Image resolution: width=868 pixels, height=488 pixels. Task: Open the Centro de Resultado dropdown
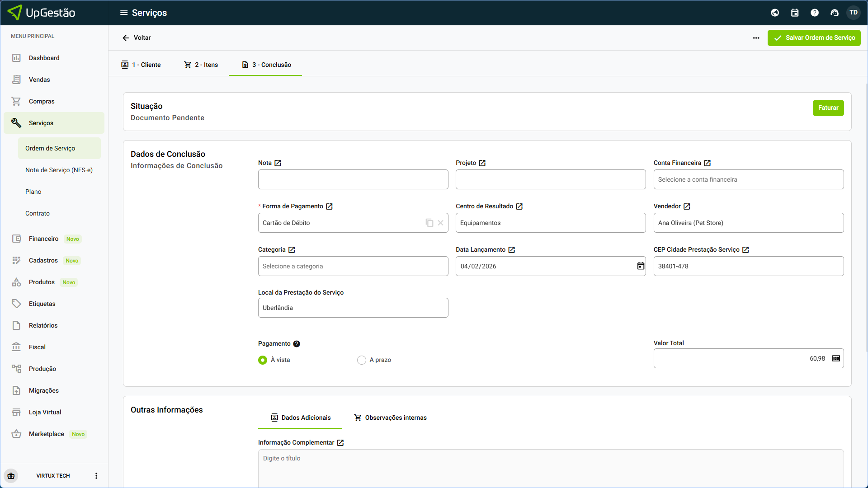pos(550,223)
